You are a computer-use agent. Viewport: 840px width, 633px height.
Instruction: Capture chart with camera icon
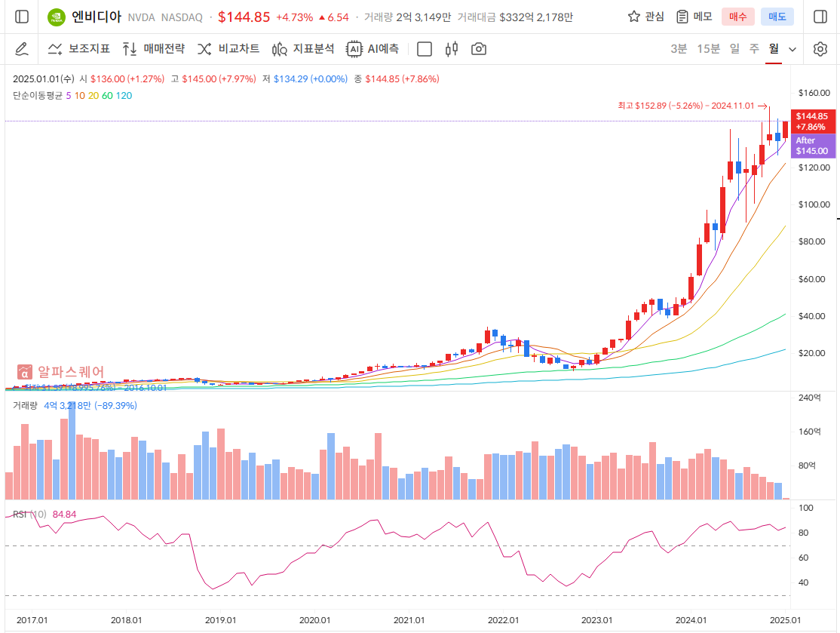[x=478, y=49]
